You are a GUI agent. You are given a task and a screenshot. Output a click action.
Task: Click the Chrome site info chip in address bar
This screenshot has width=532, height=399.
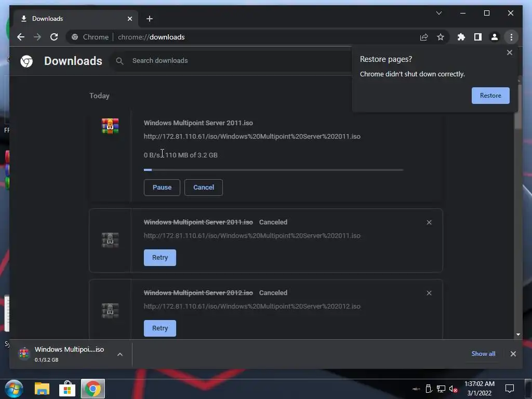coord(90,37)
